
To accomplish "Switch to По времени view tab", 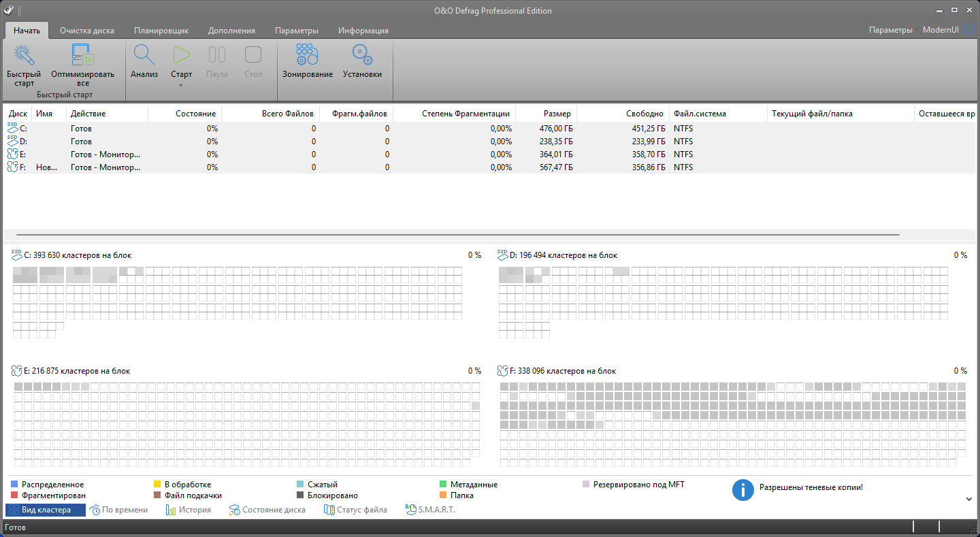I will (119, 510).
